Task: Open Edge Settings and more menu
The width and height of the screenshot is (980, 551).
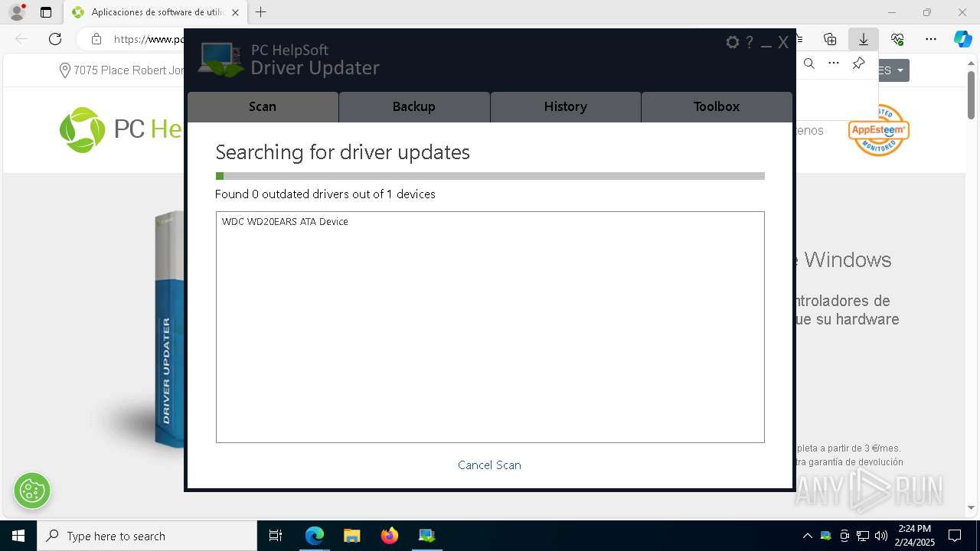Action: 931,39
